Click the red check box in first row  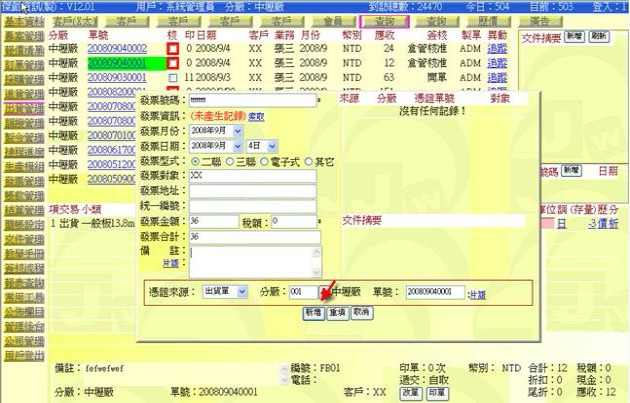coord(173,48)
